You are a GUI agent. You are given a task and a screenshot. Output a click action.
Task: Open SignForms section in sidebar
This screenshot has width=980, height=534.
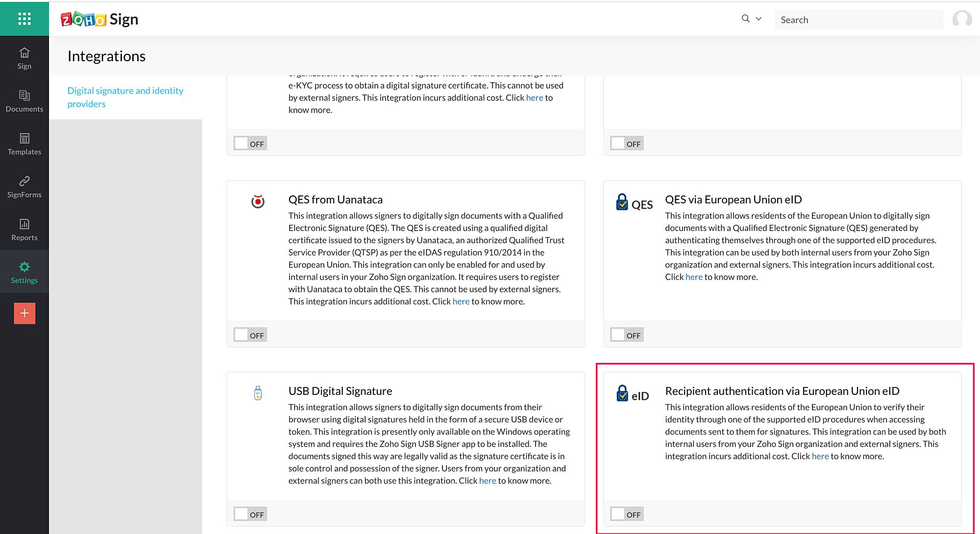24,187
